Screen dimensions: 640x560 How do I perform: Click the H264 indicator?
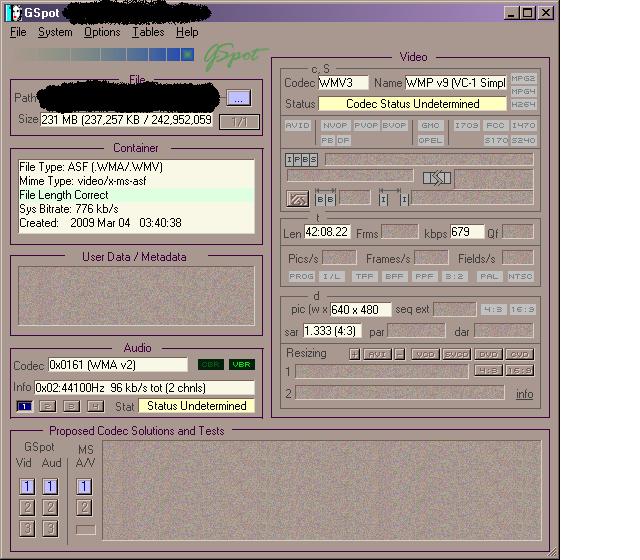[523, 104]
